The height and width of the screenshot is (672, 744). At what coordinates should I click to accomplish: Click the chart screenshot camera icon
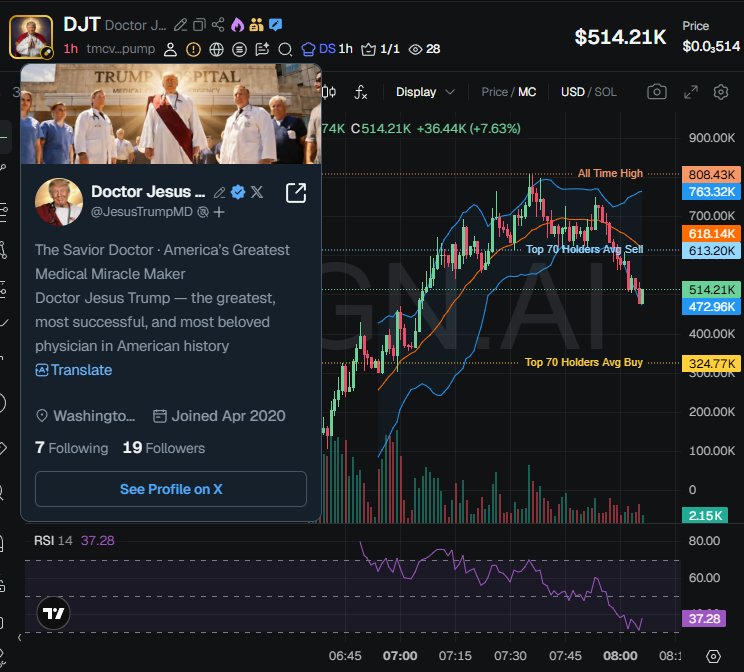(x=656, y=92)
